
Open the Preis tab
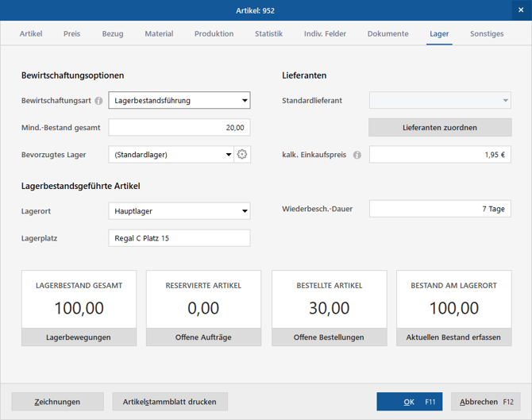72,34
